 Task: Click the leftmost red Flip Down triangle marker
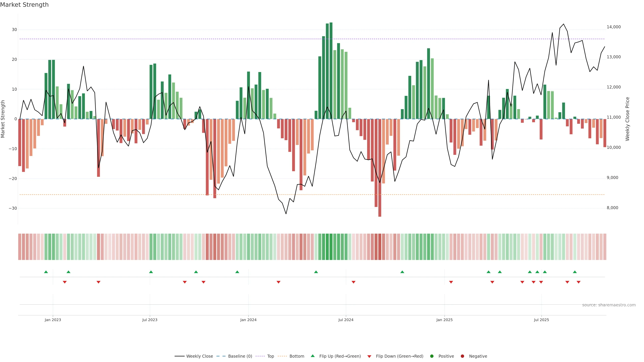pyautogui.click(x=65, y=282)
